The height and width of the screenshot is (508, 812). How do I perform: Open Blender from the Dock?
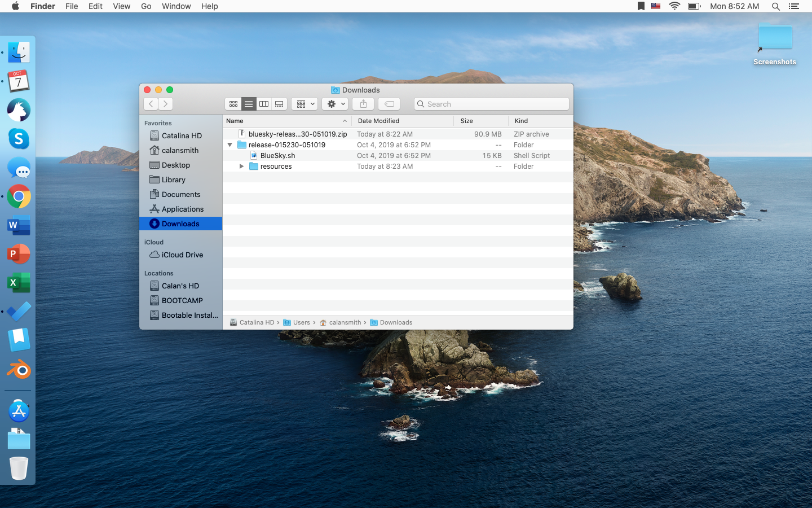point(19,370)
